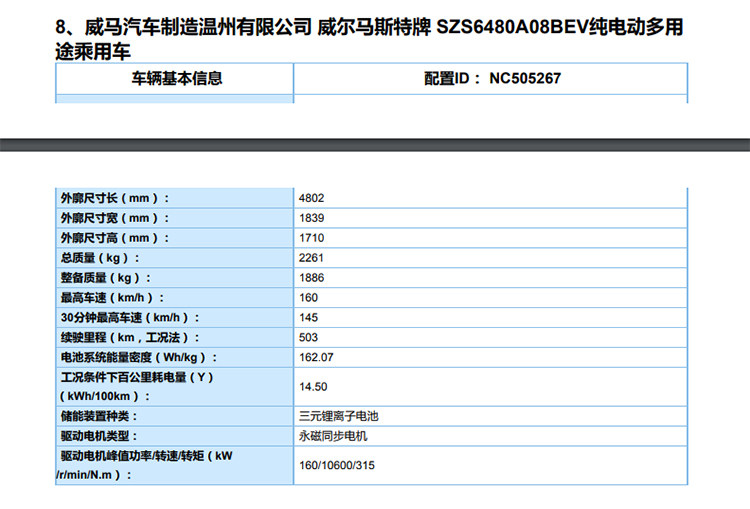The image size is (750, 509).
Task: Click the length value 4802
Action: [x=311, y=198]
